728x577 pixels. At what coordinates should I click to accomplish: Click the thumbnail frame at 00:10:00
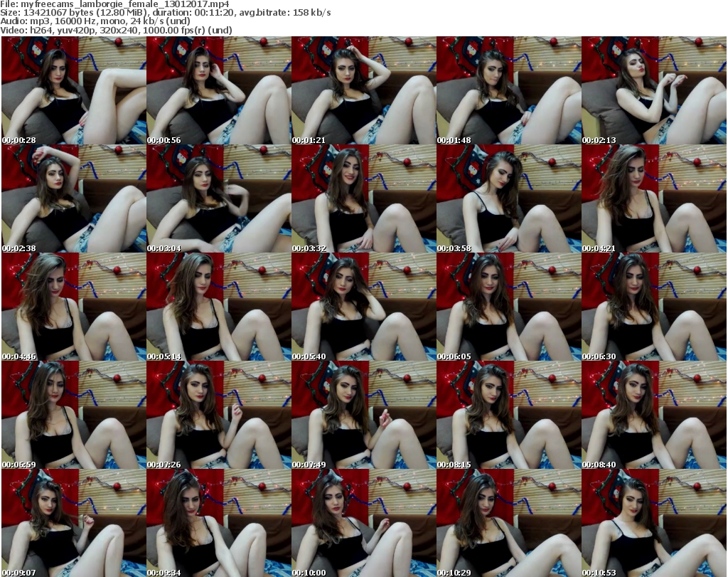click(363, 523)
